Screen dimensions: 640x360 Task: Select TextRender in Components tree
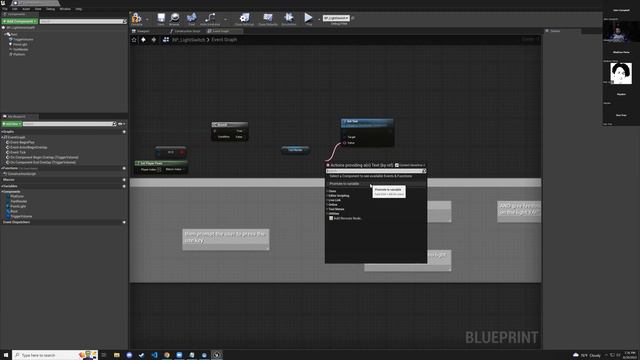click(20, 49)
